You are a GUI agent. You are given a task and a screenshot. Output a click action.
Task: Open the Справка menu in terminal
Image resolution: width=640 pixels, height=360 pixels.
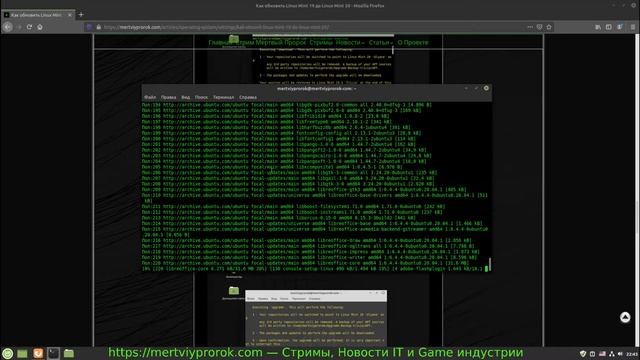click(248, 98)
